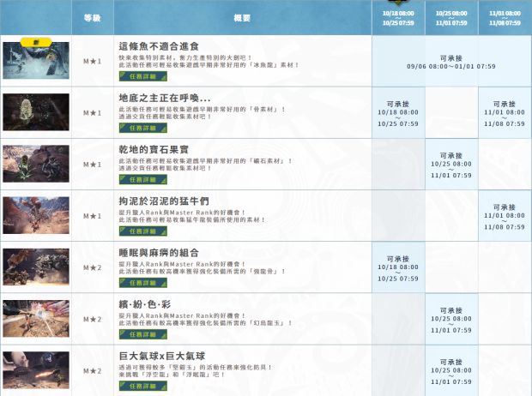Viewport: 532px width, 396px height.
Task: Click quest title 拘泥於沼泥的猛牛們
Action: click(x=164, y=201)
